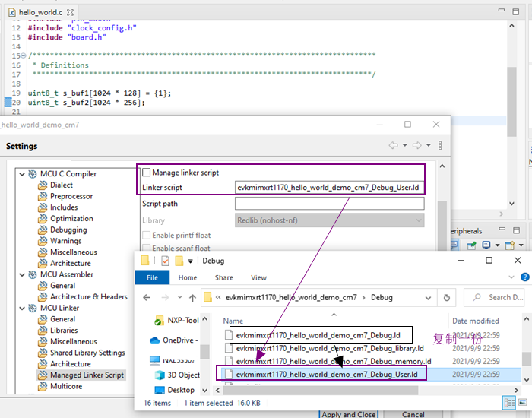Image resolution: width=532 pixels, height=418 pixels.
Task: Switch Explorer to large icons view
Action: 523,403
